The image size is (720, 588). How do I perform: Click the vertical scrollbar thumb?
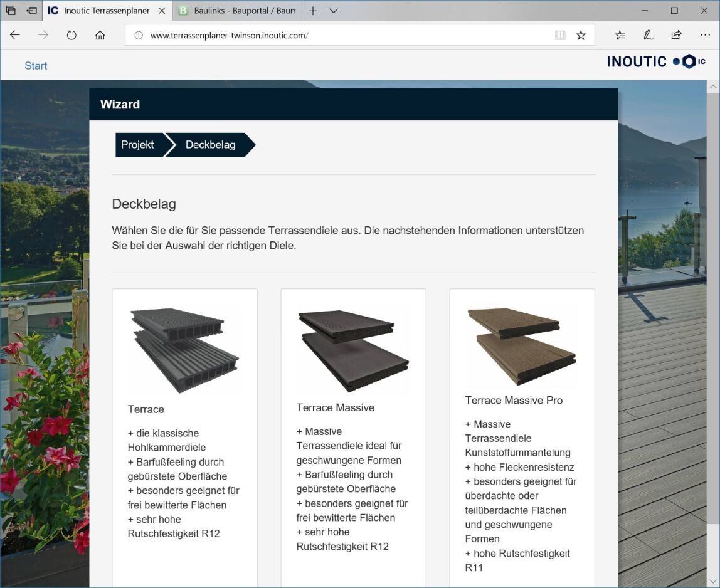click(712, 308)
